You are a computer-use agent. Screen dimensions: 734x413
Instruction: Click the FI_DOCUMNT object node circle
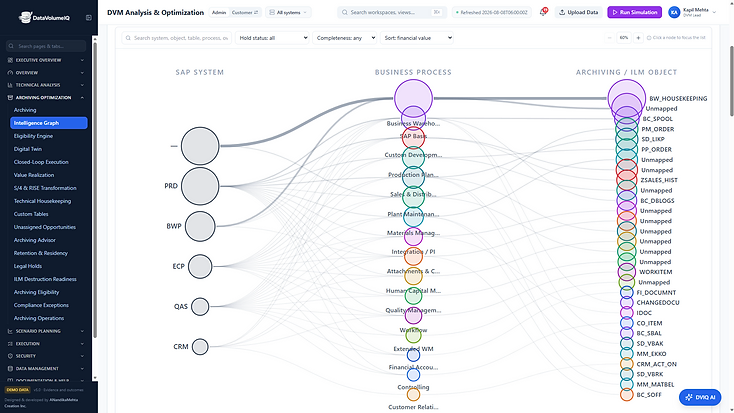(x=627, y=292)
